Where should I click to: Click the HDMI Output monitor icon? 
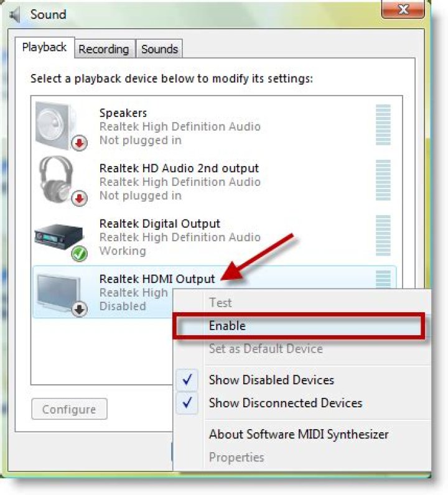click(62, 295)
